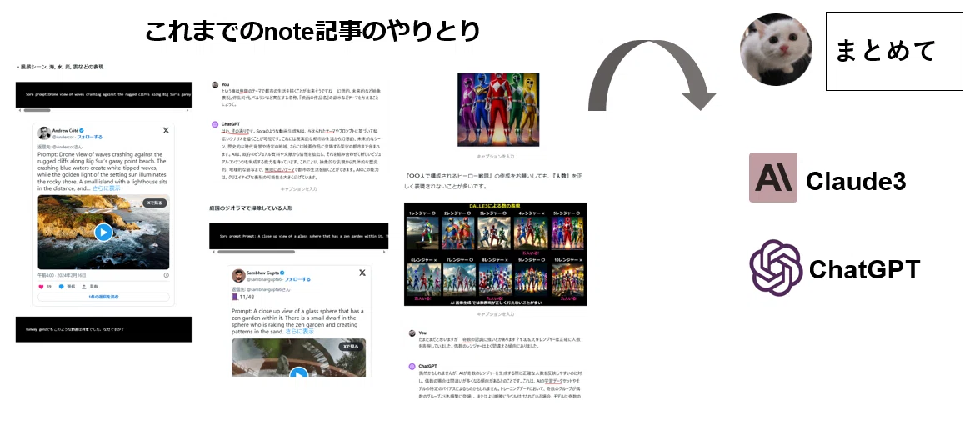This screenshot has width=980, height=436.
Task: Click the caption placeholder under the rangers lineup image
Action: 496,157
